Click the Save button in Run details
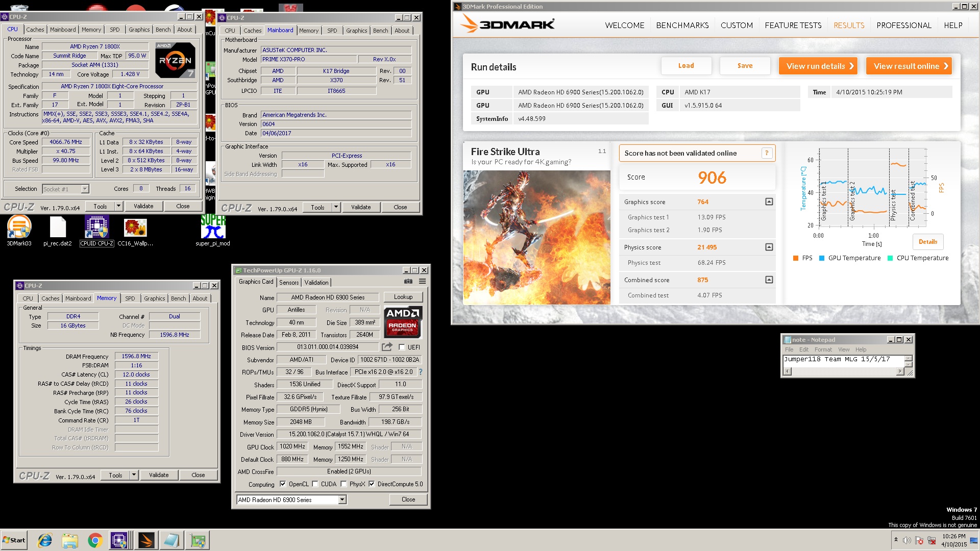 click(x=745, y=66)
